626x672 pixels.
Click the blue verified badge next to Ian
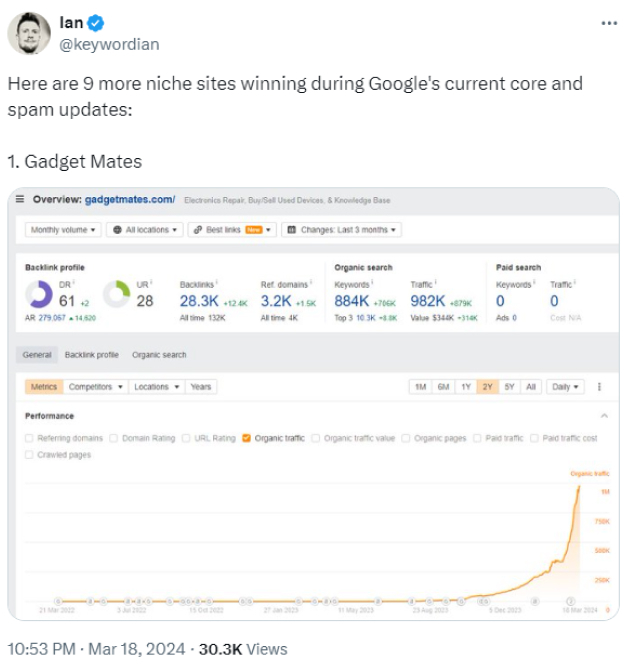[x=96, y=23]
